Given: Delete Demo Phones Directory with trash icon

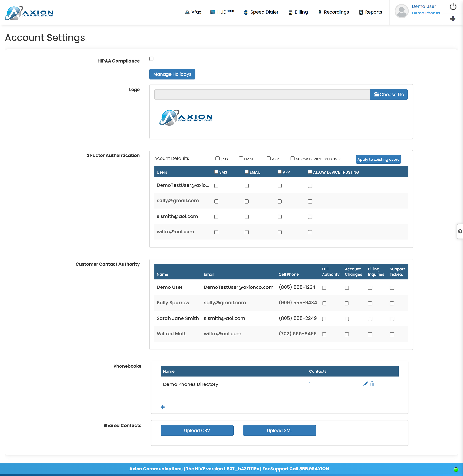Looking at the screenshot, I should pos(372,384).
